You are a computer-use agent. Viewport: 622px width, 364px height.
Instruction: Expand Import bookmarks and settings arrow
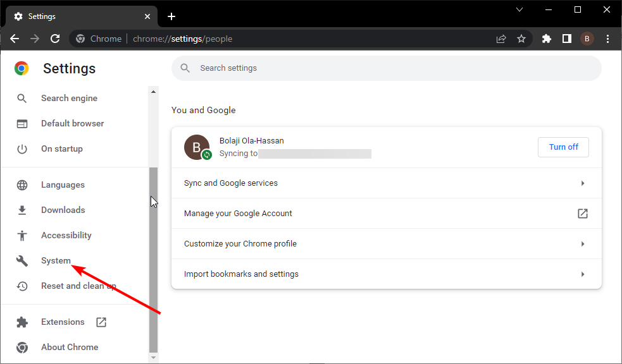[582, 274]
